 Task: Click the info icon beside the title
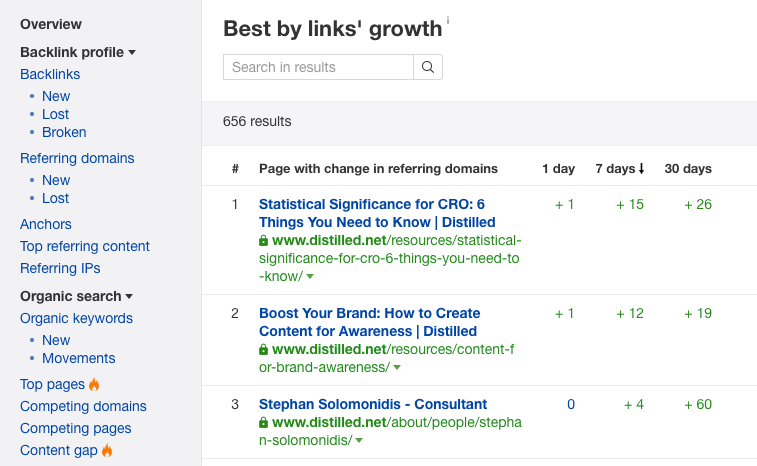448,20
